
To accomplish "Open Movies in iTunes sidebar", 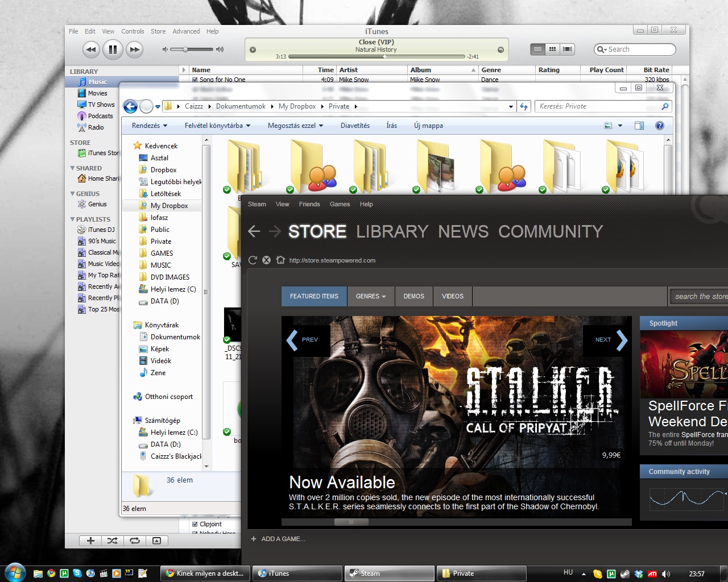I will click(x=97, y=93).
